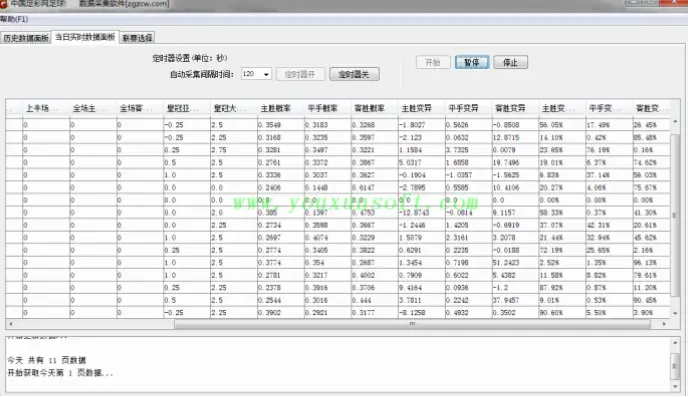This screenshot has width=688, height=397.
Task: Click the log line 今天 共有 11 页数据
Action: coord(47,361)
